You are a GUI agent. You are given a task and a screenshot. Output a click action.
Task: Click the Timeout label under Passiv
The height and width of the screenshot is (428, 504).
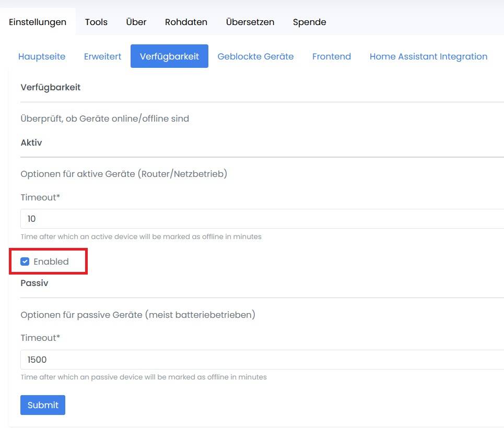tap(40, 338)
